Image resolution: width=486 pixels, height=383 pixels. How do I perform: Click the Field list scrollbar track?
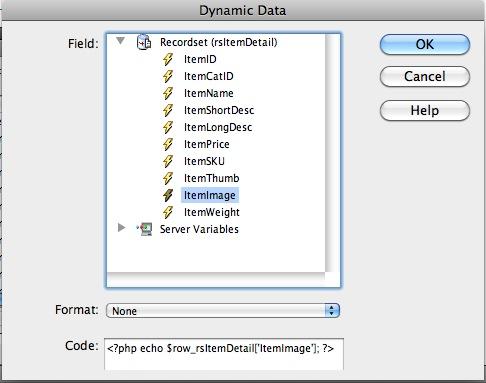click(332, 153)
